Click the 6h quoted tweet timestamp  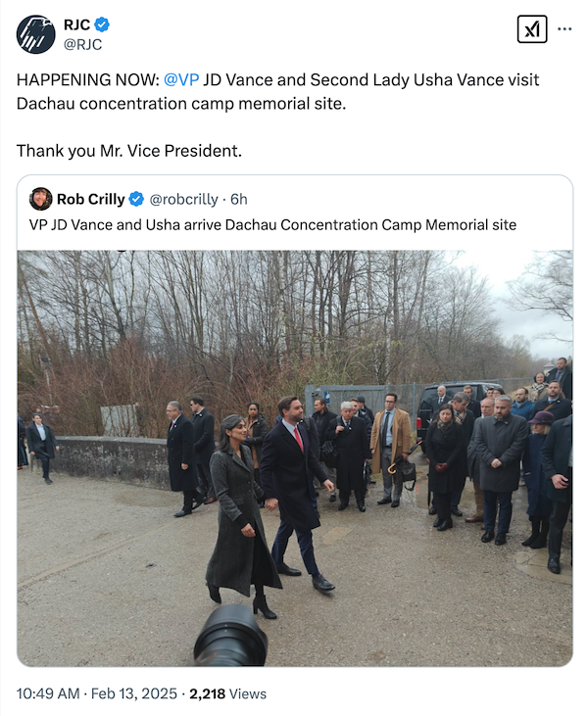[x=238, y=199]
